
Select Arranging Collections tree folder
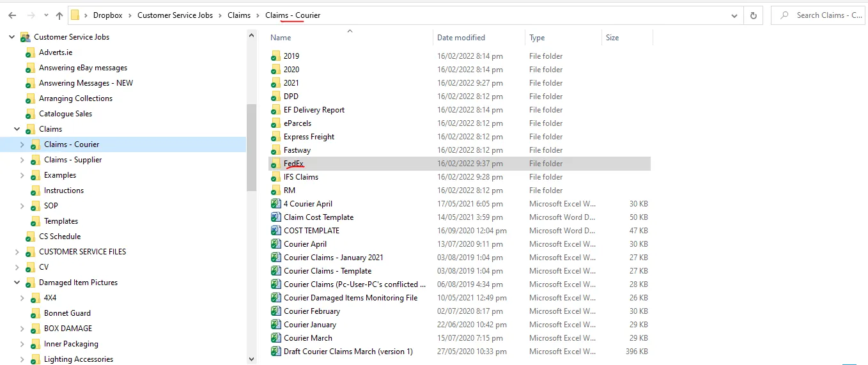(x=75, y=98)
